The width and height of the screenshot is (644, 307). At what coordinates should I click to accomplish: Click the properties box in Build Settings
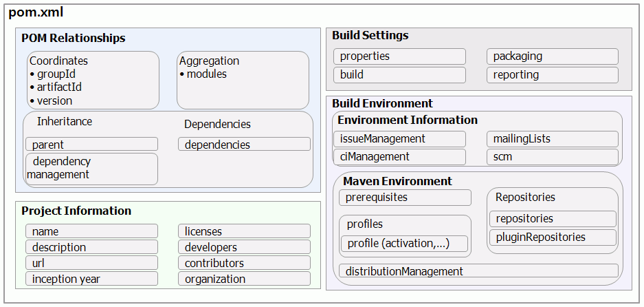pos(399,56)
